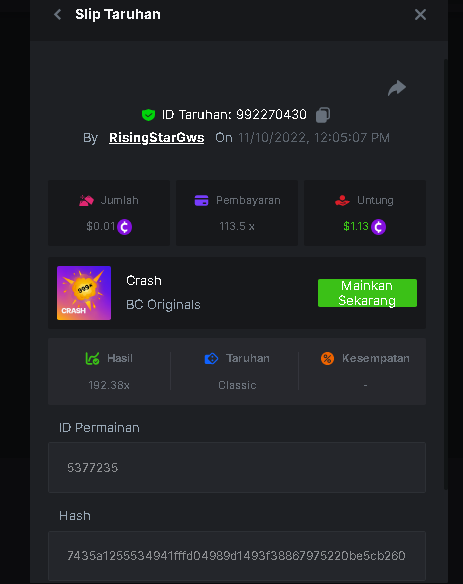Screen dimensions: 463x584
Task: Click the back arrow beside Slip Taruhan
Action: [x=58, y=15]
